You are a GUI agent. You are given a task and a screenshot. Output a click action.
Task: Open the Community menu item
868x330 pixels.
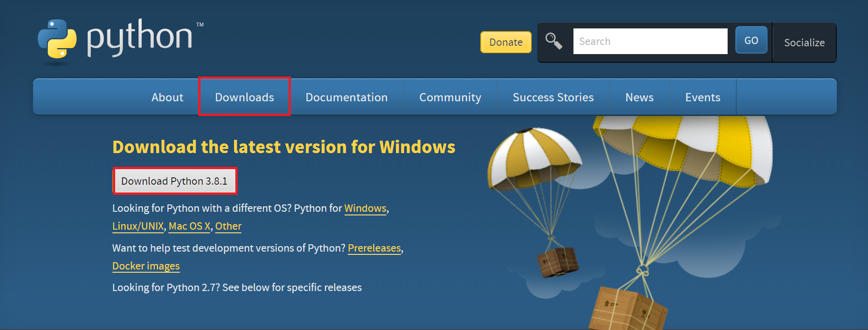(450, 97)
